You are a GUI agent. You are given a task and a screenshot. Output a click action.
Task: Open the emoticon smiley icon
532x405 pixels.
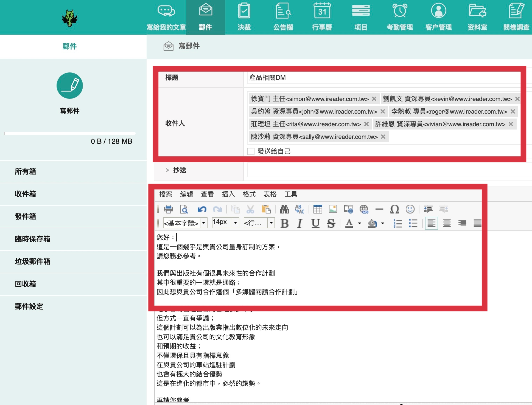[x=410, y=209]
